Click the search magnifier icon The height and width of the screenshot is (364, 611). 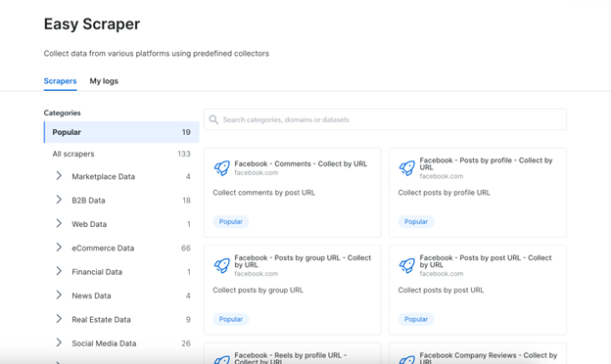[x=213, y=119]
